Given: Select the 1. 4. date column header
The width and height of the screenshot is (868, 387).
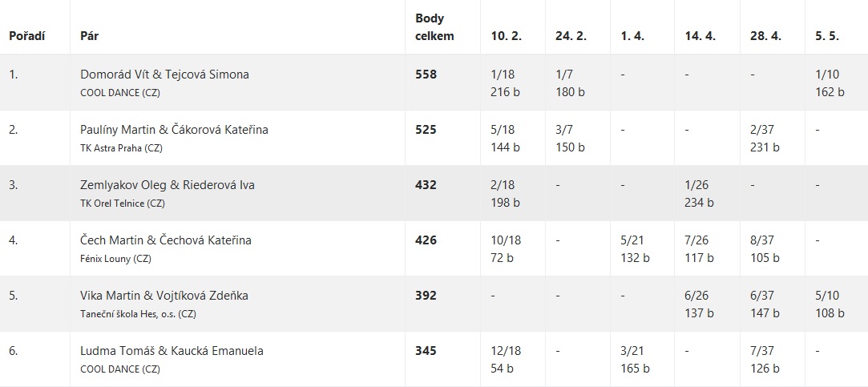Looking at the screenshot, I should coord(632,36).
